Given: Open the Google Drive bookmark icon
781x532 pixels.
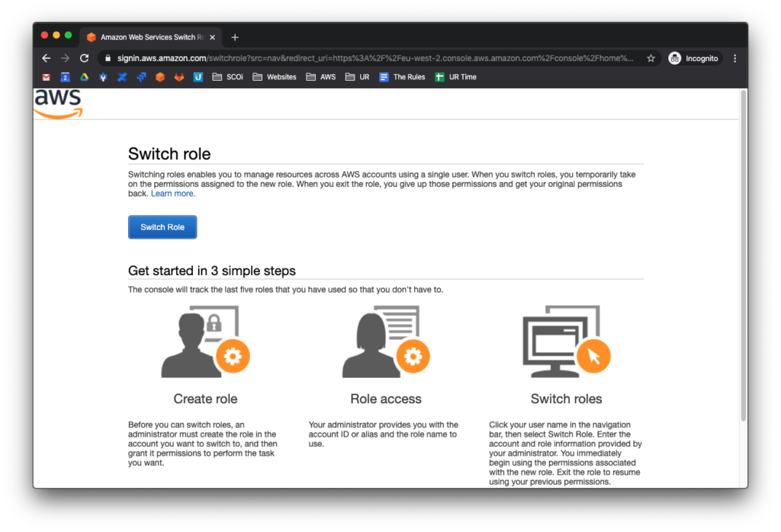Looking at the screenshot, I should coord(84,77).
